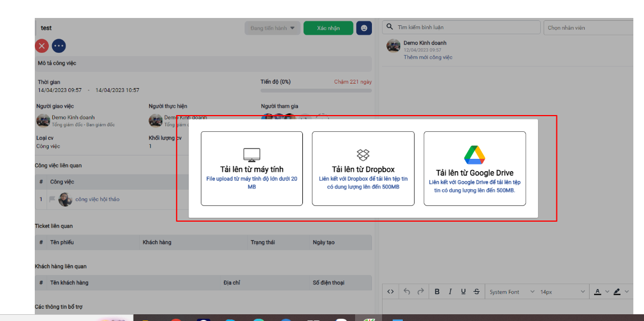Open the Đang tiến hành status dropdown
This screenshot has height=321, width=644.
coord(272,28)
